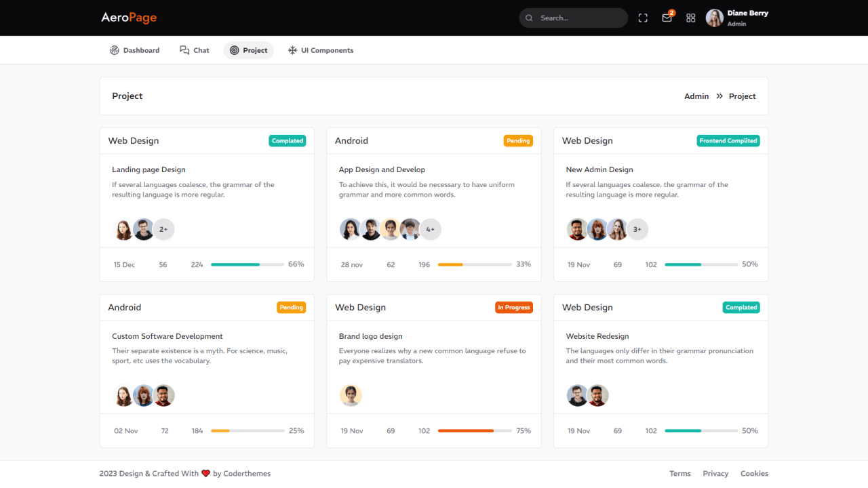Open the Privacy footer link
Image resolution: width=868 pixels, height=488 pixels.
pyautogui.click(x=715, y=474)
